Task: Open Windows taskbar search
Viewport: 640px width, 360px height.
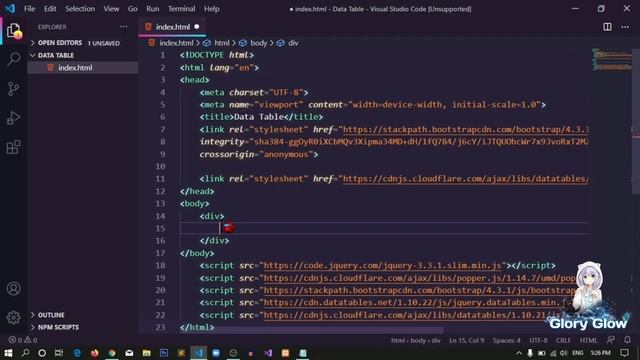Action: 25,353
